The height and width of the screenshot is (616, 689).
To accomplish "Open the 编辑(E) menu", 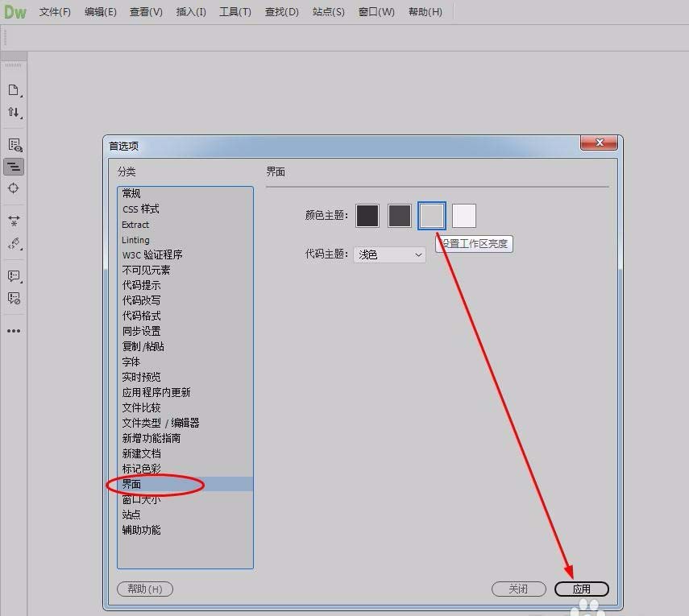I will (101, 12).
